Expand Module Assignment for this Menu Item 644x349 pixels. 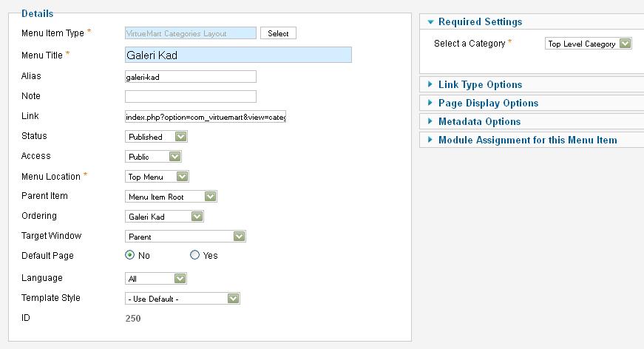(x=527, y=140)
